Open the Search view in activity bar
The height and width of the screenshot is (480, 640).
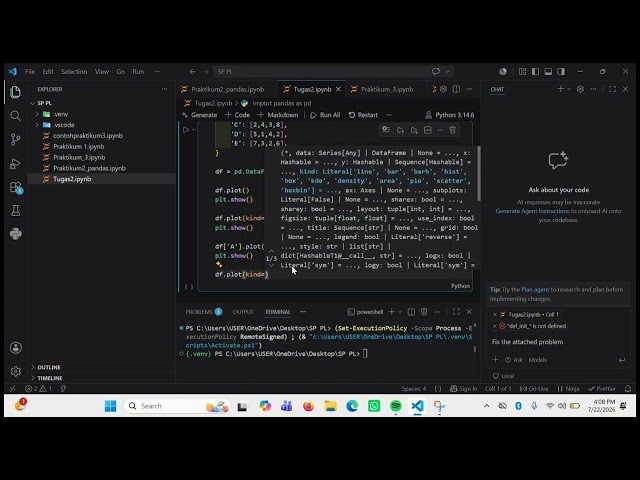pyautogui.click(x=16, y=116)
